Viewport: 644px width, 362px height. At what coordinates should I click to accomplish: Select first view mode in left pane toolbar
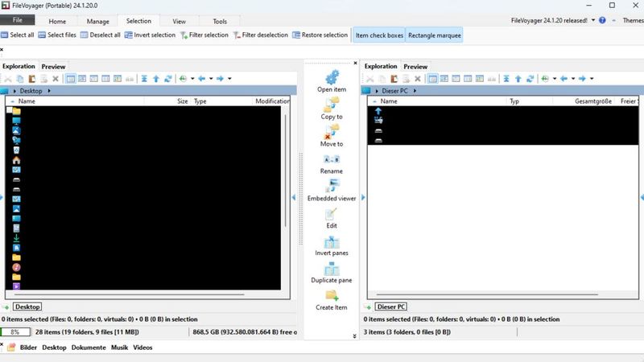[71, 79]
